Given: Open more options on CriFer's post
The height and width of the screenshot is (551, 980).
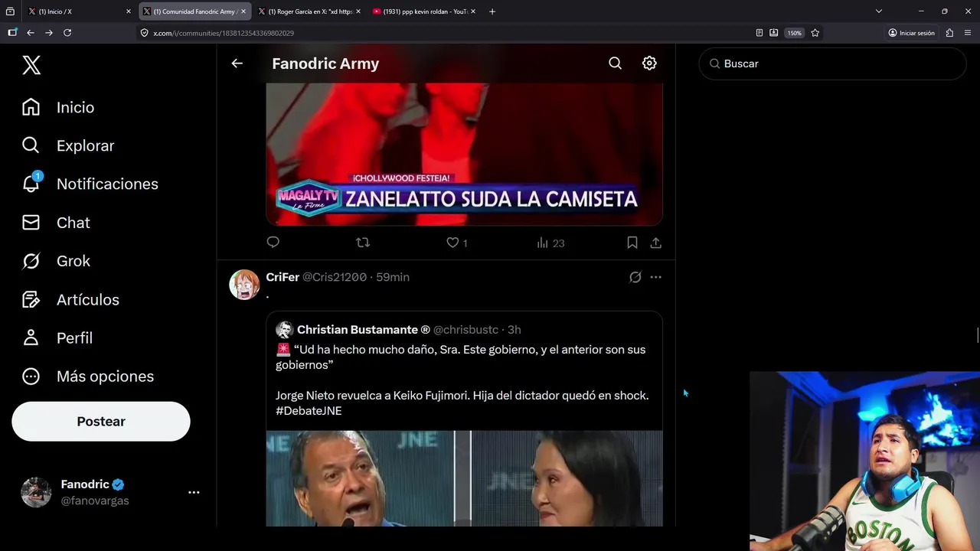Looking at the screenshot, I should [x=656, y=277].
